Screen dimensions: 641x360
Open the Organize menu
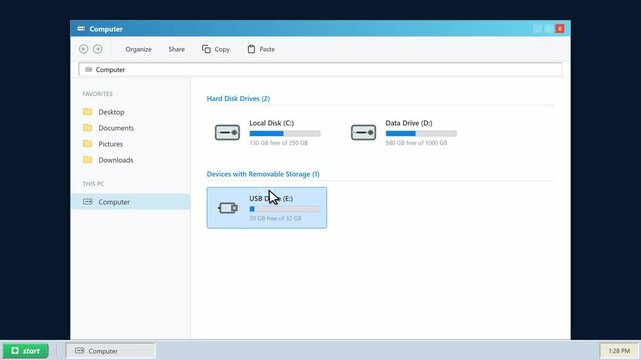(x=139, y=49)
